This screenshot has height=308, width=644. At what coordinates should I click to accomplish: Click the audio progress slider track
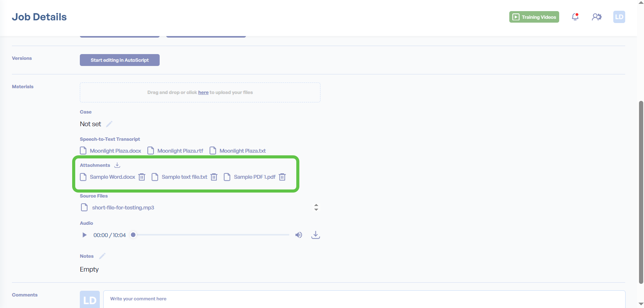point(211,235)
